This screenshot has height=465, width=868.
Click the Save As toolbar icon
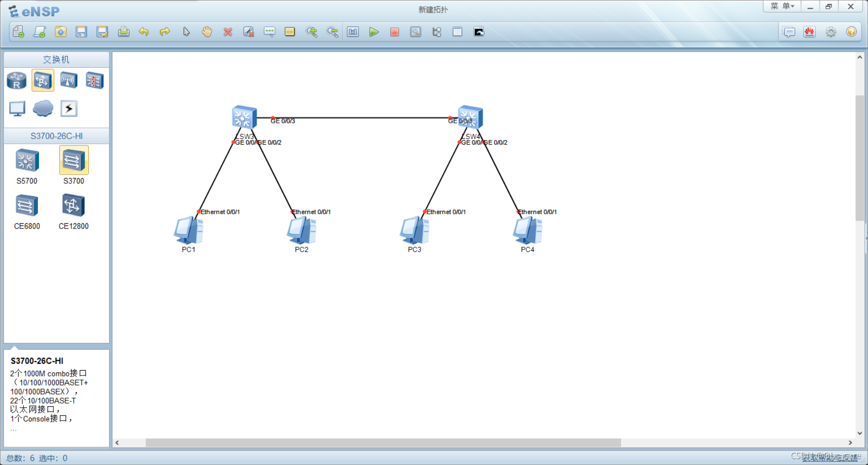coord(103,32)
